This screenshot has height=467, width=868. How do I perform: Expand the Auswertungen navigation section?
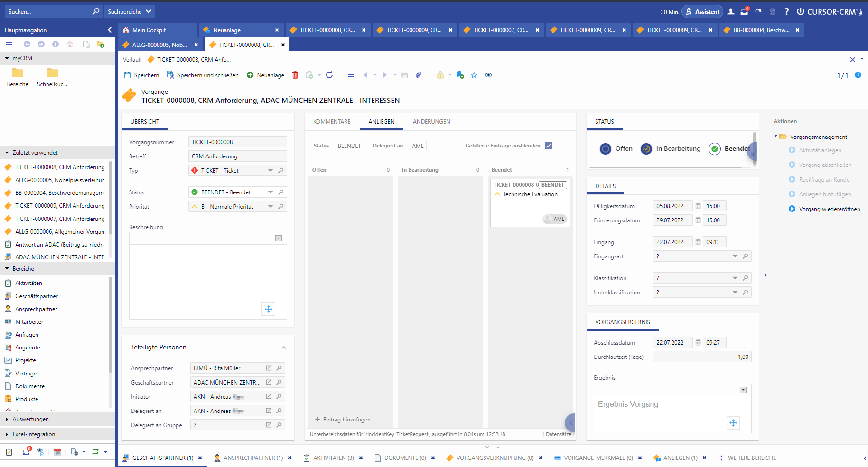pos(30,419)
